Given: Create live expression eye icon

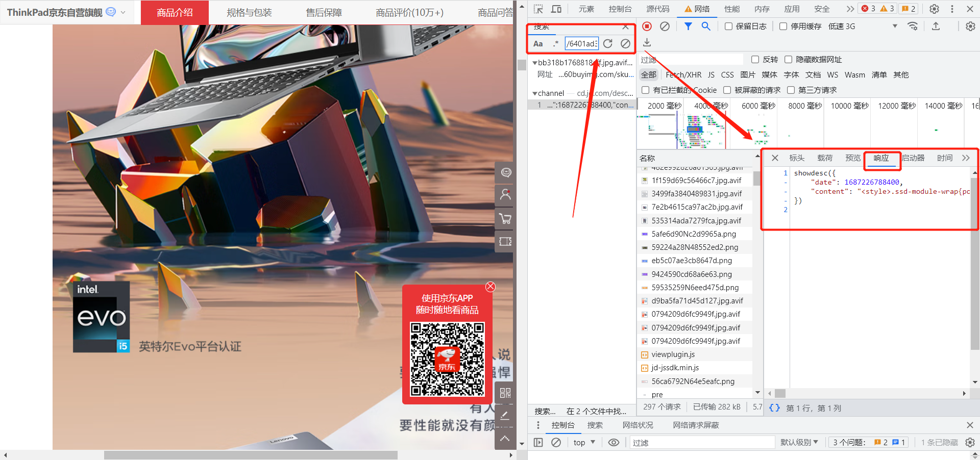Looking at the screenshot, I should click(614, 442).
